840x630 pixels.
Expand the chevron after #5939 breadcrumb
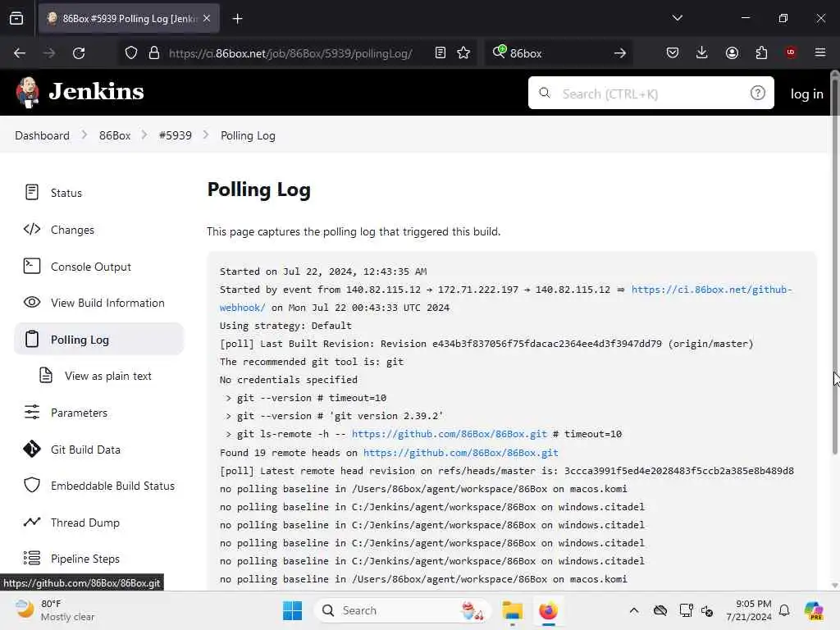point(205,135)
